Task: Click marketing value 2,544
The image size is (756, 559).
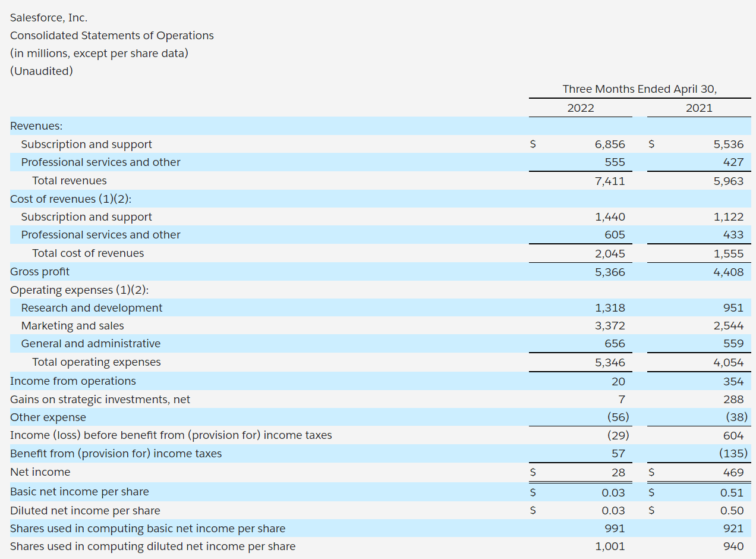Action: 729,326
